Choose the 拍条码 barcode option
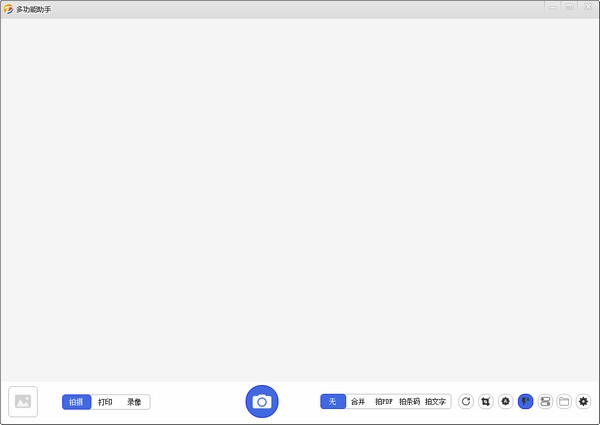 (x=409, y=401)
